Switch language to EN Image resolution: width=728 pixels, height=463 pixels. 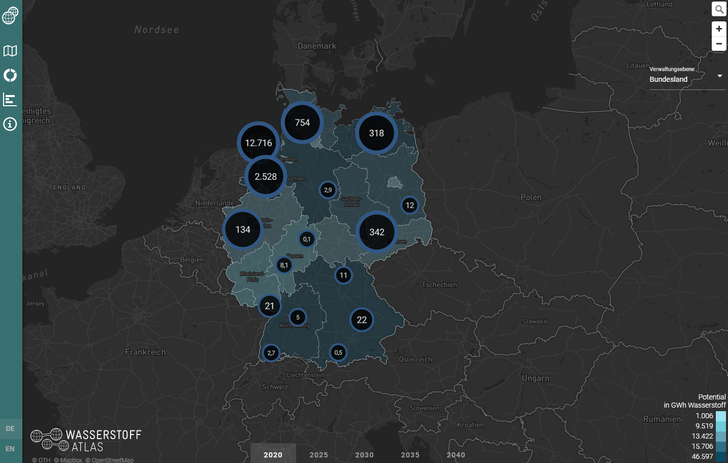coord(10,449)
